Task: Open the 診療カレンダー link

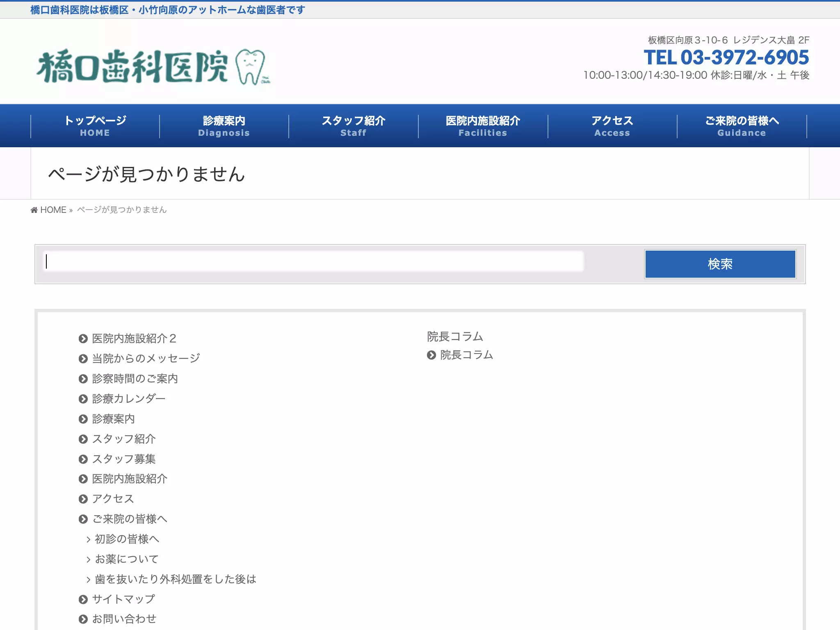Action: click(x=129, y=399)
